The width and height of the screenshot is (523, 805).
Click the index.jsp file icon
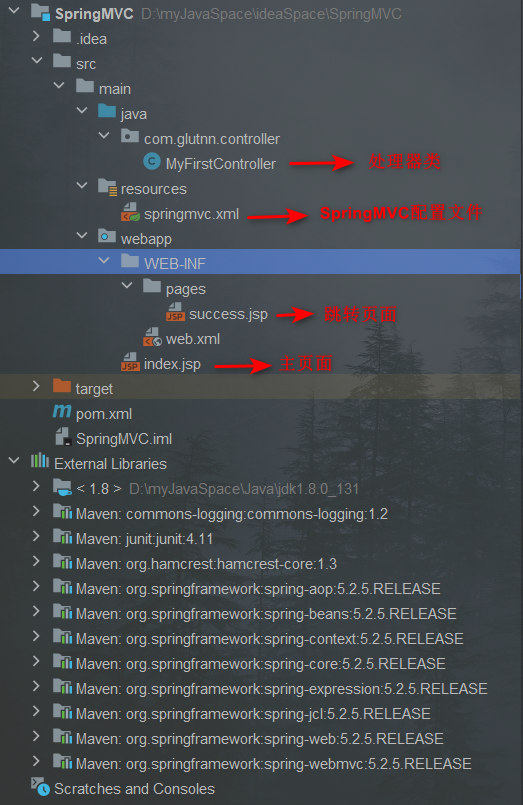coord(130,362)
